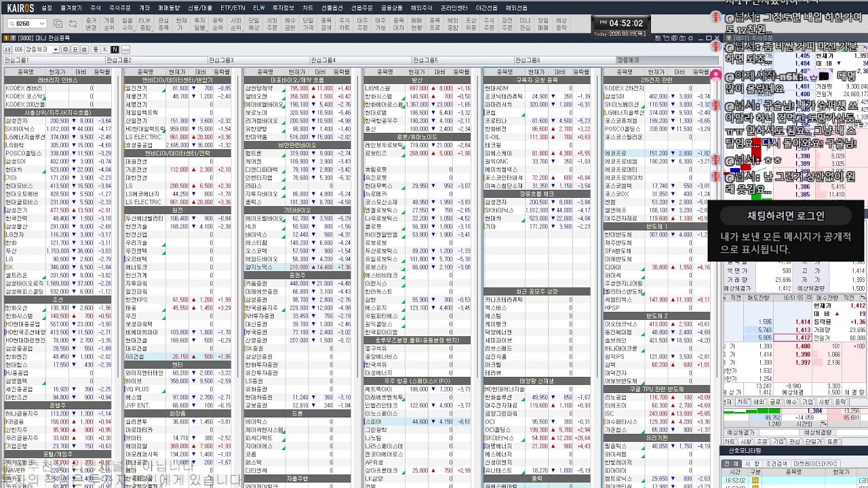This screenshot has height=488, width=868.
Task: Open the 설정 menu
Action: pyautogui.click(x=47, y=7)
